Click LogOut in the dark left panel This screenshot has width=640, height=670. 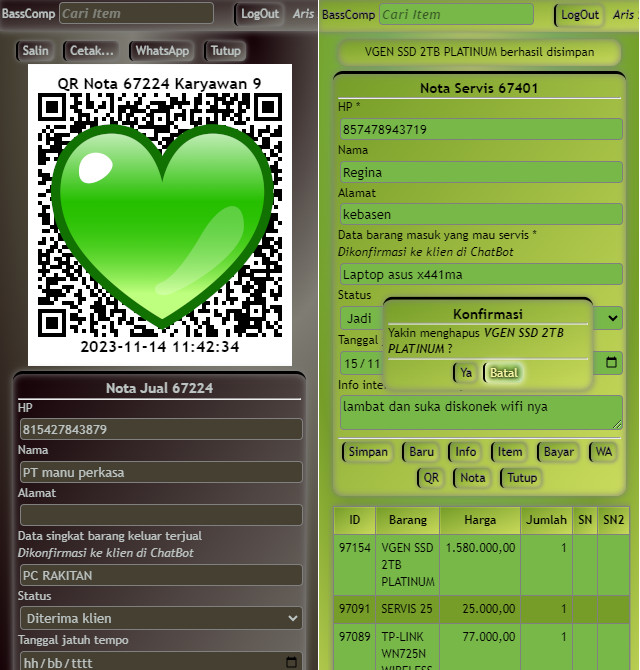coord(260,14)
